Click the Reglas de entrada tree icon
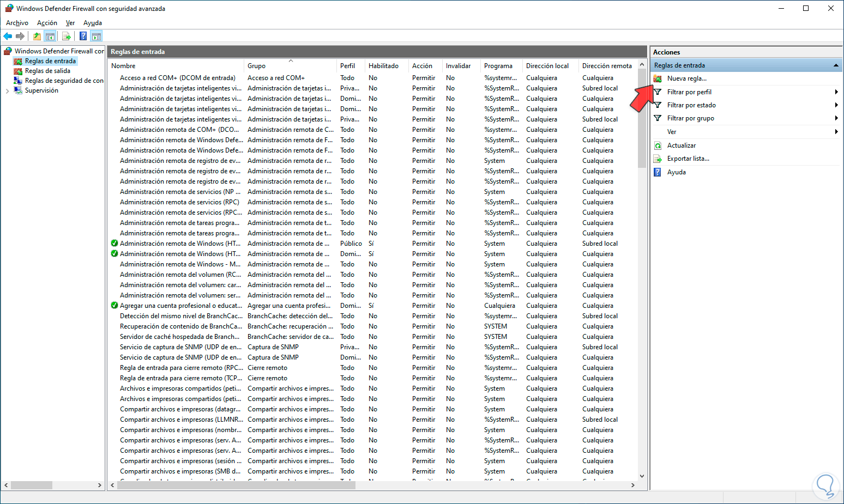Screen dimensions: 844x504 (18, 61)
